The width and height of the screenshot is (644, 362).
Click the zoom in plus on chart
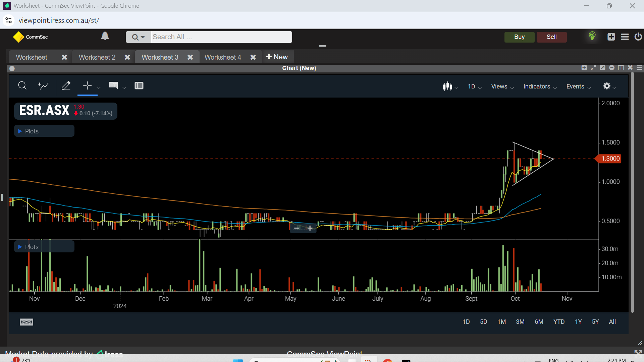tap(310, 228)
